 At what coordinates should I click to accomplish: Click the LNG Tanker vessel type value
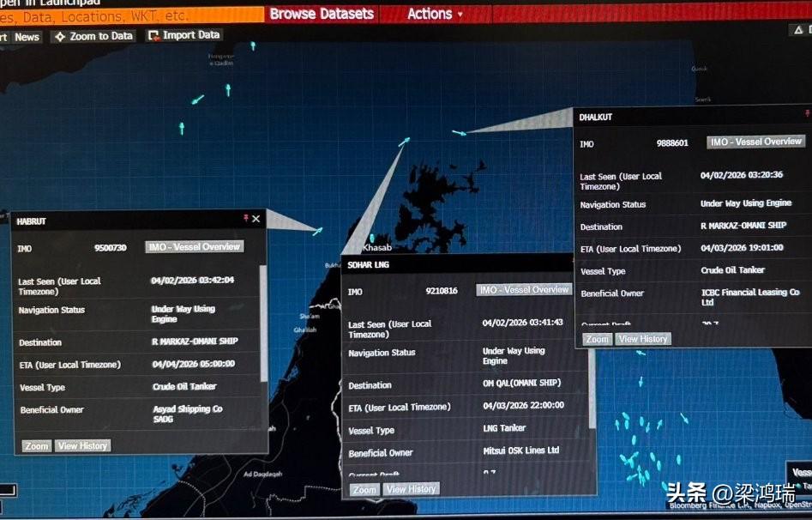pos(504,427)
